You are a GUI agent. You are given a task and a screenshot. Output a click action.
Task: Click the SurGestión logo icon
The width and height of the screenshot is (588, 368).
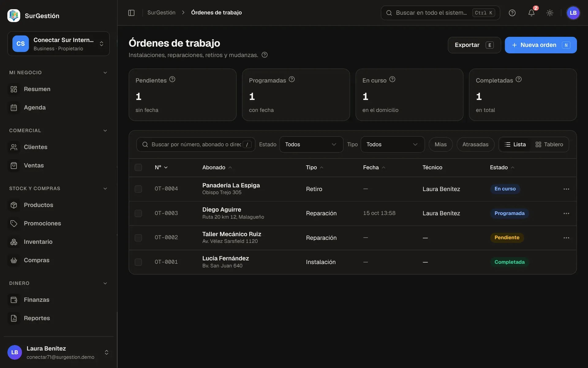(14, 16)
